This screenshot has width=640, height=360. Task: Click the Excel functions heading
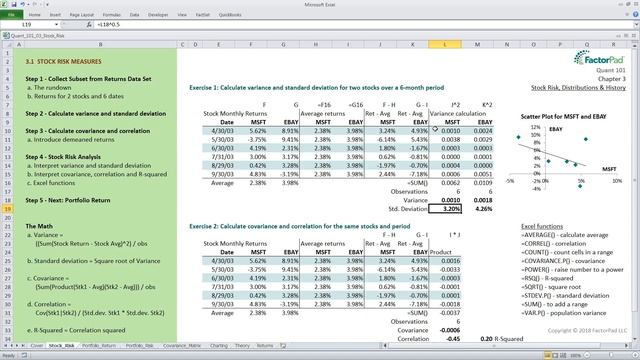pos(542,226)
